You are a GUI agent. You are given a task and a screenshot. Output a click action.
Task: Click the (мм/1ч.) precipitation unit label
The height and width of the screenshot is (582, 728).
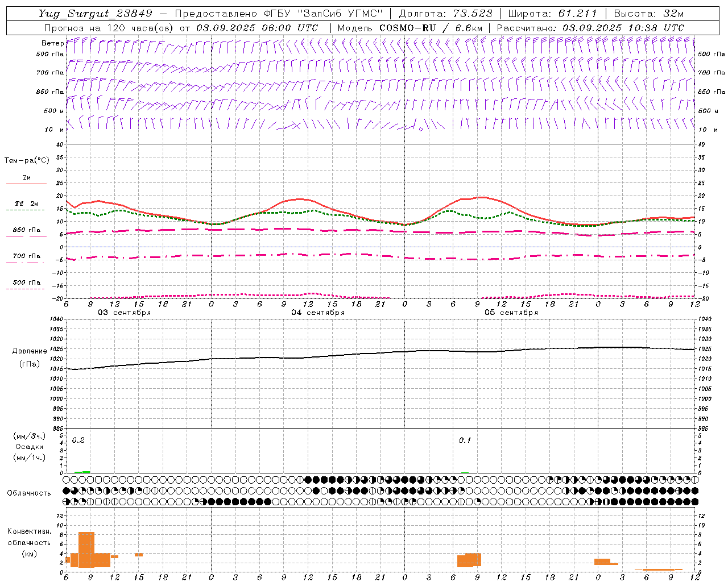point(29,458)
